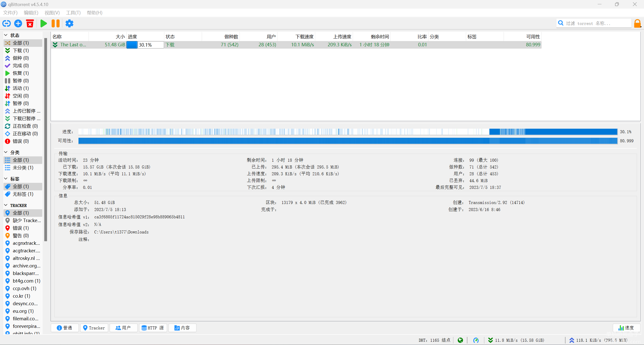Image resolution: width=644 pixels, height=345 pixels.
Task: Open the 帮助(H) menu
Action: [95, 13]
